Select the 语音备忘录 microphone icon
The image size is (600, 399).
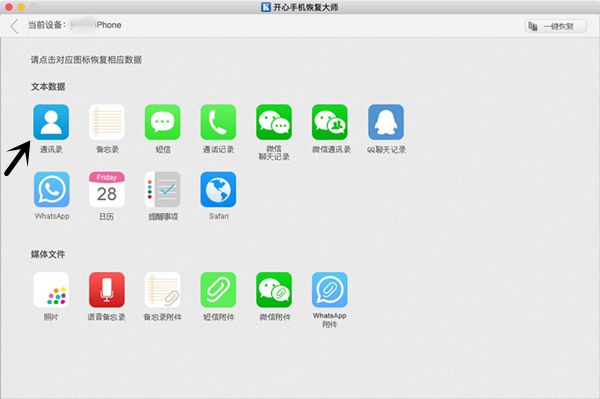pyautogui.click(x=107, y=290)
